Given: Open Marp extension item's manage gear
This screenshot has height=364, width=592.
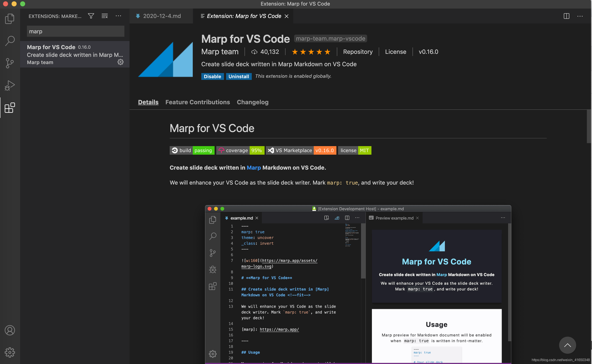Looking at the screenshot, I should 120,62.
